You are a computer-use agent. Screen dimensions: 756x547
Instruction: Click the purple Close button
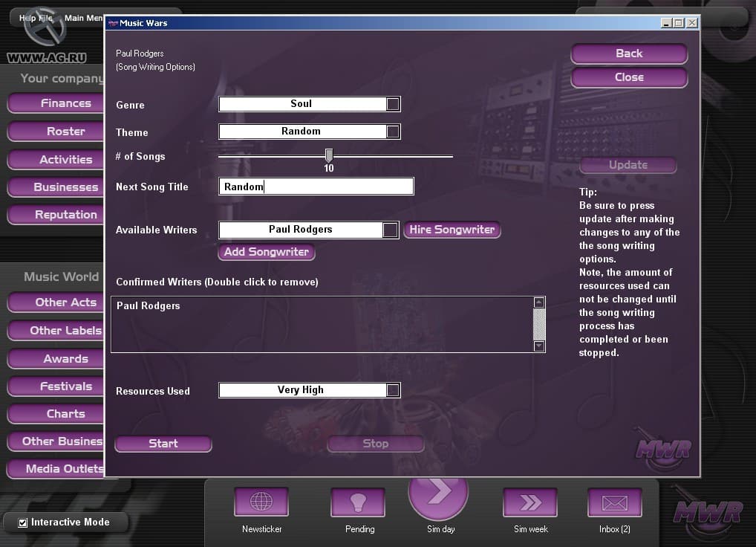[x=629, y=77]
